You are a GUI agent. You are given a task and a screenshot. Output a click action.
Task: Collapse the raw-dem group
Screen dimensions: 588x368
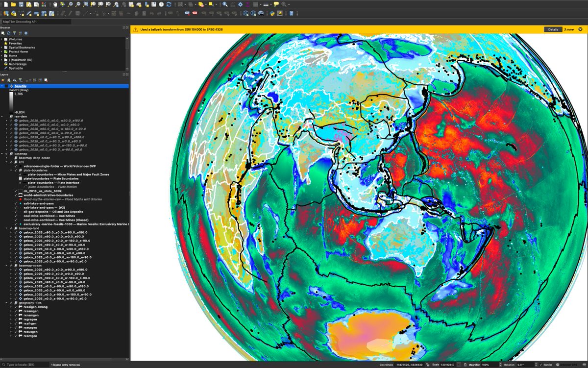(2, 117)
